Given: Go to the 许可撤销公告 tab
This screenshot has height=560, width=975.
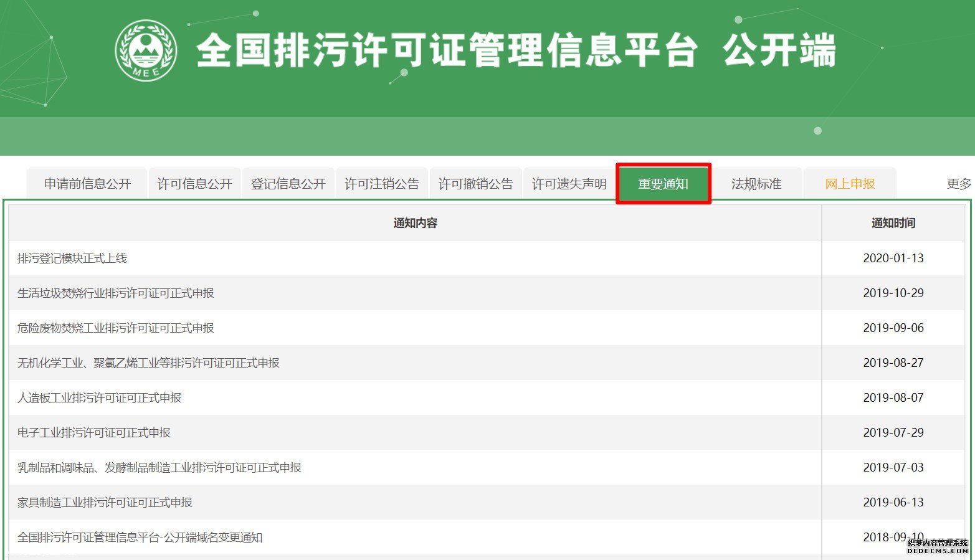Looking at the screenshot, I should (475, 184).
